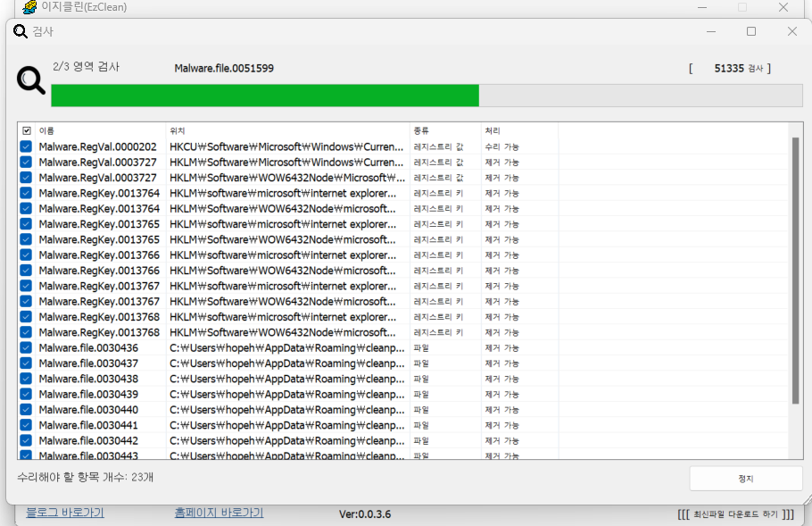
Task: Uncheck RegKey.0013768 checkbox for internet explorer row
Action: 26,317
